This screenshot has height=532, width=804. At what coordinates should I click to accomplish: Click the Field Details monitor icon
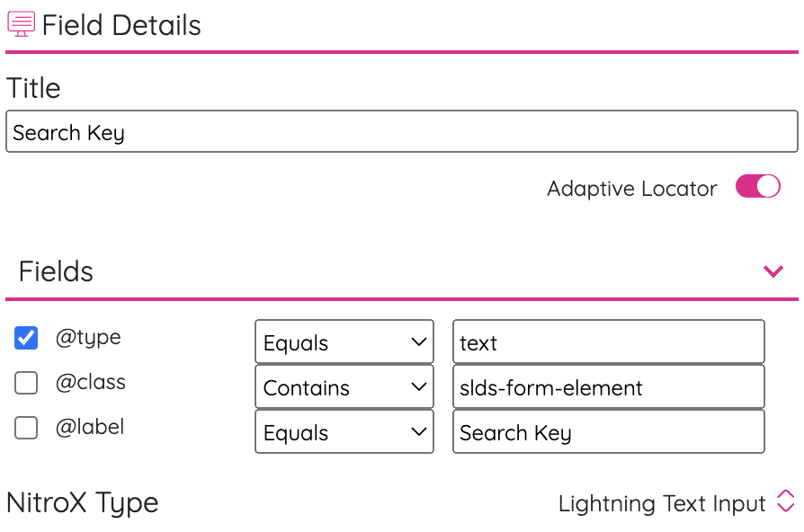[x=21, y=24]
